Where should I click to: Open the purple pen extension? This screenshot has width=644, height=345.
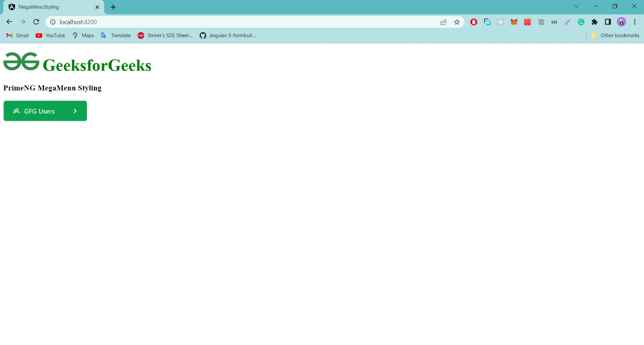pos(568,22)
